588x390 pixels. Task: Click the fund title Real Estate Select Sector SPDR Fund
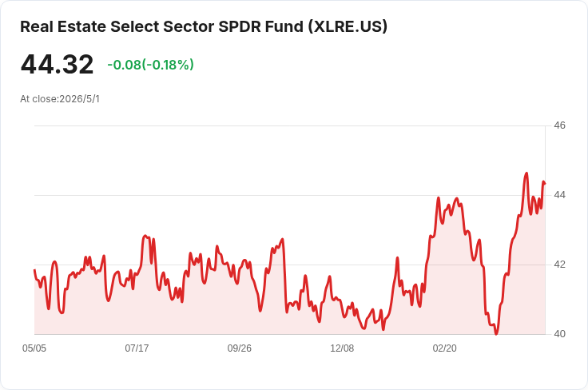[x=161, y=26]
